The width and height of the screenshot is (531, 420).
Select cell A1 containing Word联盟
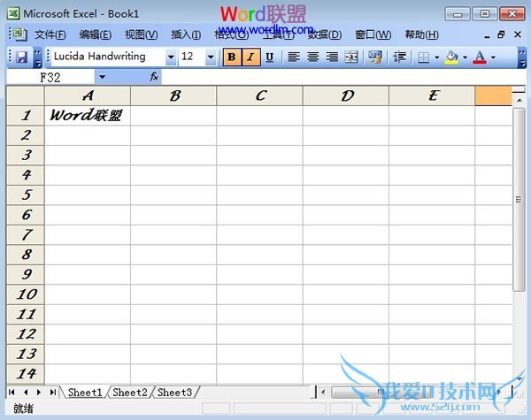pyautogui.click(x=88, y=116)
